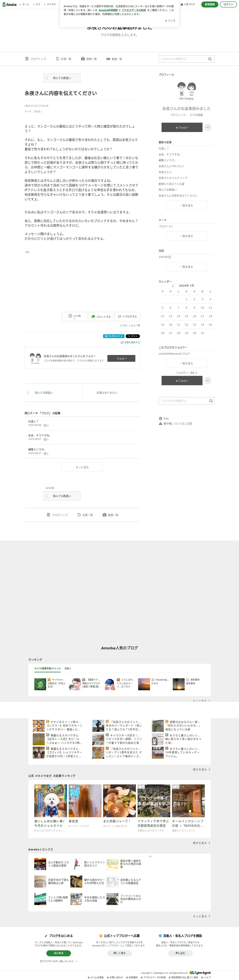Open the また炊飯ジャーで！ ranked article image
The image size is (239, 980).
point(119,801)
